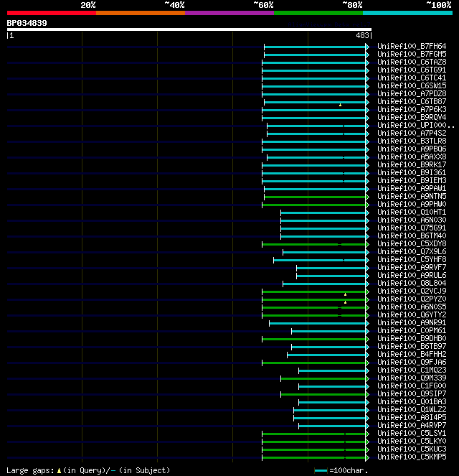This screenshot has height=476, width=459.
Task: Open the UniRef100_A7PDZ8 hit
Action: (412, 94)
